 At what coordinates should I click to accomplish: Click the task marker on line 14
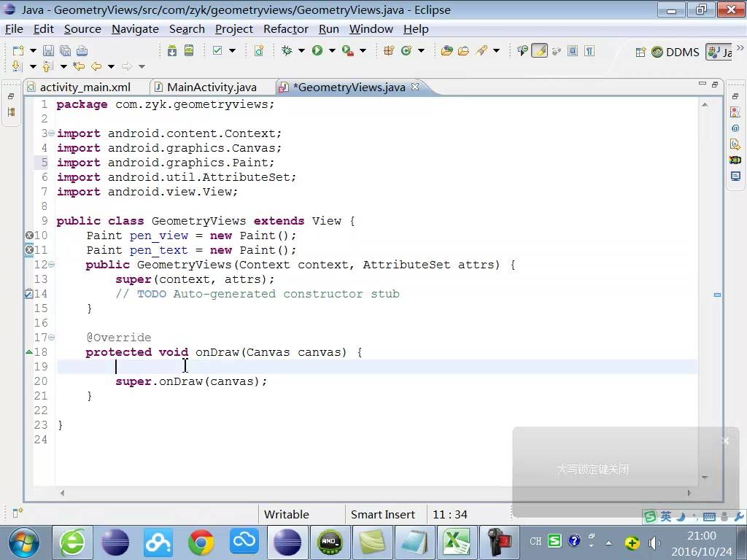tap(28, 294)
